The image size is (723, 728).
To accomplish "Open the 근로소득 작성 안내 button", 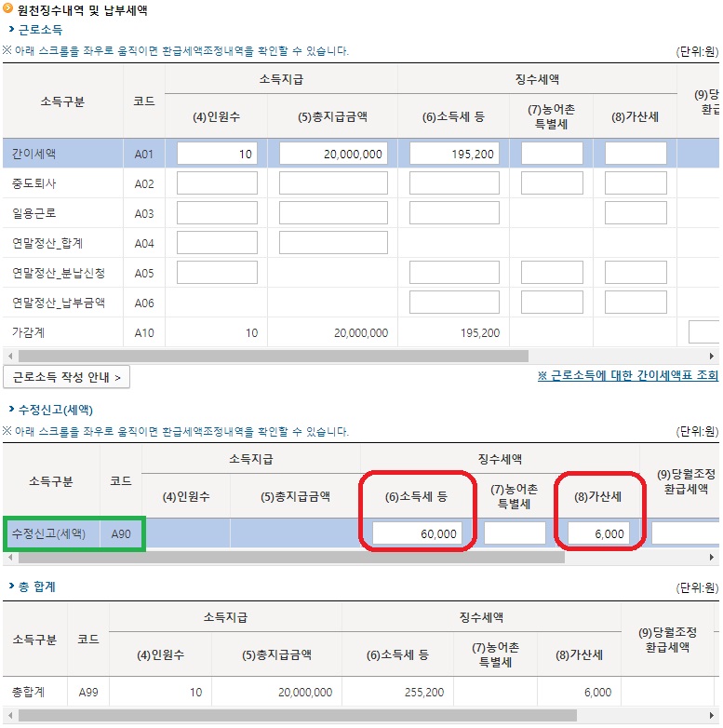I will (x=66, y=377).
